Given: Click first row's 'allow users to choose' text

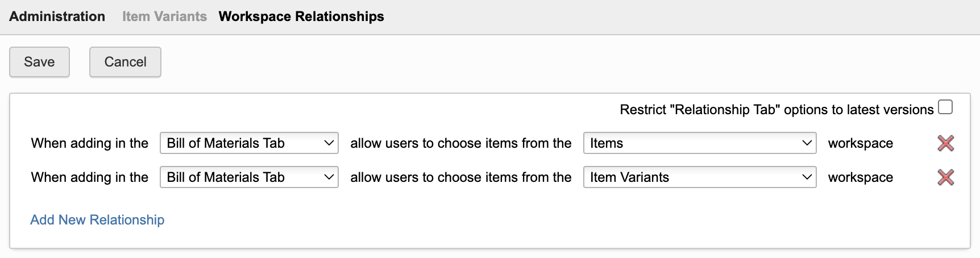Looking at the screenshot, I should [460, 143].
